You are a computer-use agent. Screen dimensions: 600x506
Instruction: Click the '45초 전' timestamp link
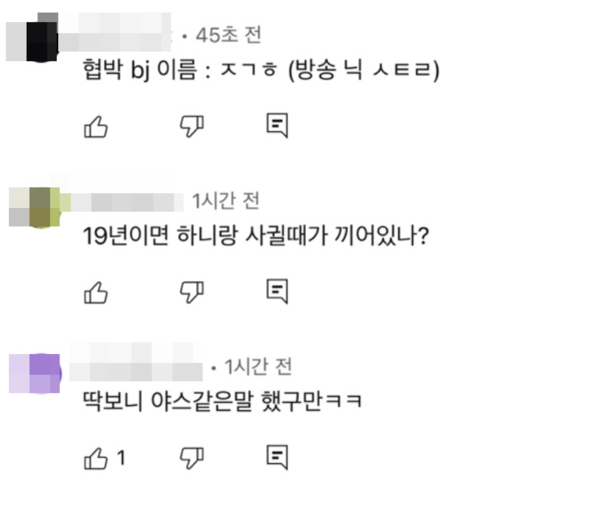tap(228, 35)
